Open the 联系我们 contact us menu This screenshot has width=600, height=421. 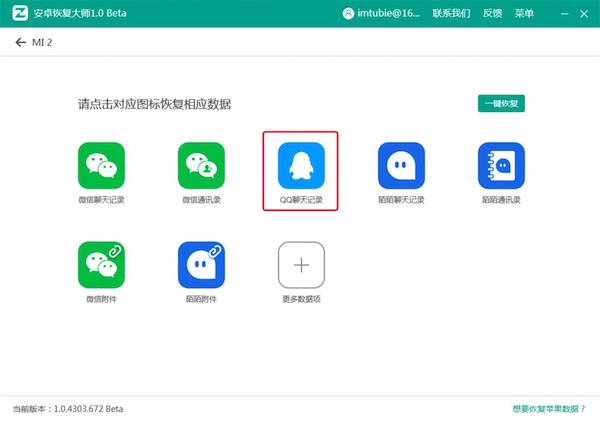(x=452, y=13)
